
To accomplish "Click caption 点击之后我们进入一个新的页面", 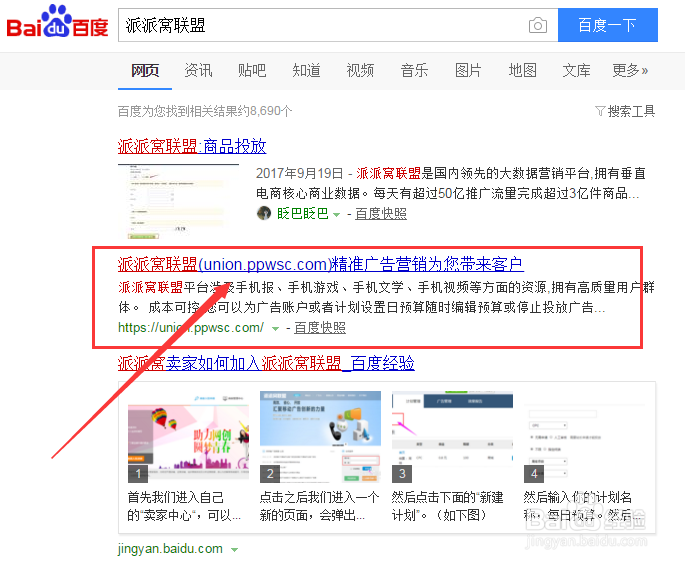I will pyautogui.click(x=319, y=506).
